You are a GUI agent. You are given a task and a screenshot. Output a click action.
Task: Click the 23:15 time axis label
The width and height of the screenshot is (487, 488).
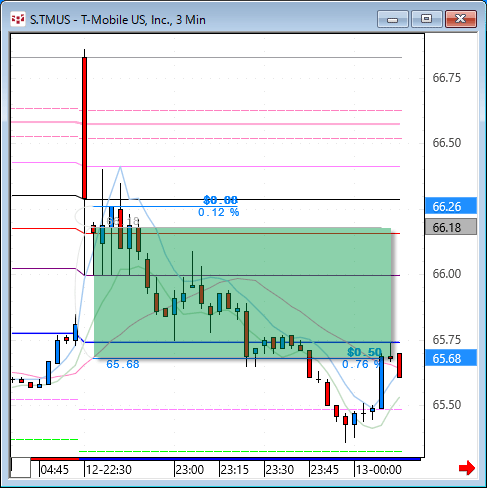click(235, 470)
